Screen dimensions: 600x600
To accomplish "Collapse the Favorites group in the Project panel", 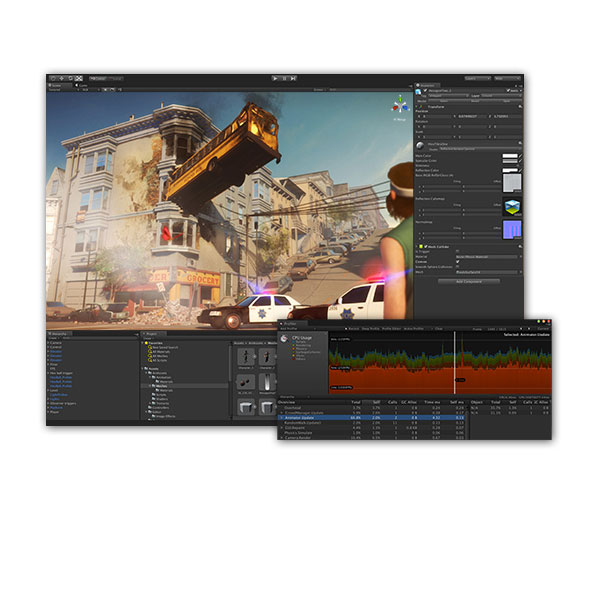I will coord(143,343).
